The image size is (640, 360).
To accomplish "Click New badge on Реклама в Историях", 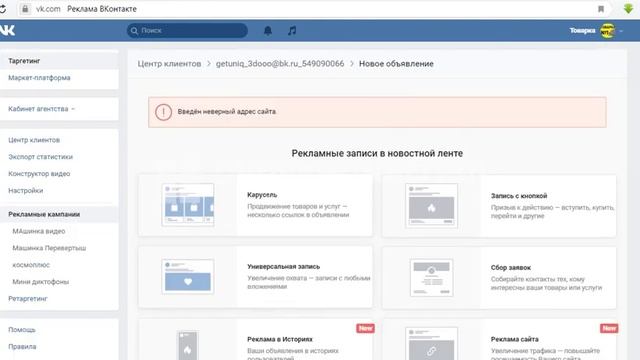I will pos(365,328).
